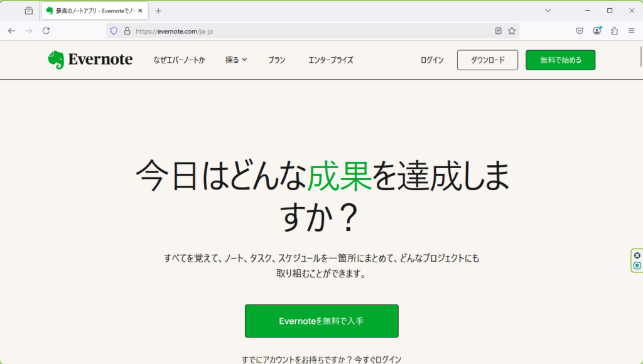Expand the 探る dropdown menu
Viewport: 643px width, 364px height.
[x=236, y=60]
